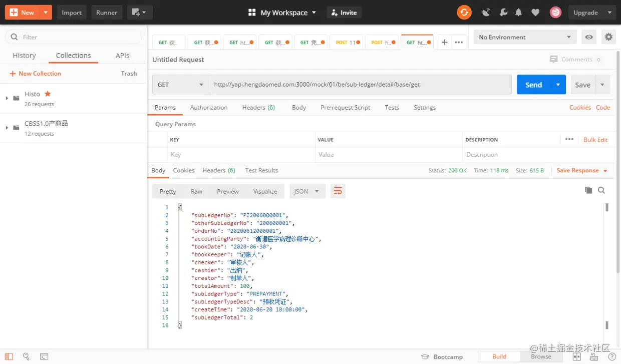This screenshot has height=364, width=621.
Task: Open the Test Results response tab
Action: point(261,170)
